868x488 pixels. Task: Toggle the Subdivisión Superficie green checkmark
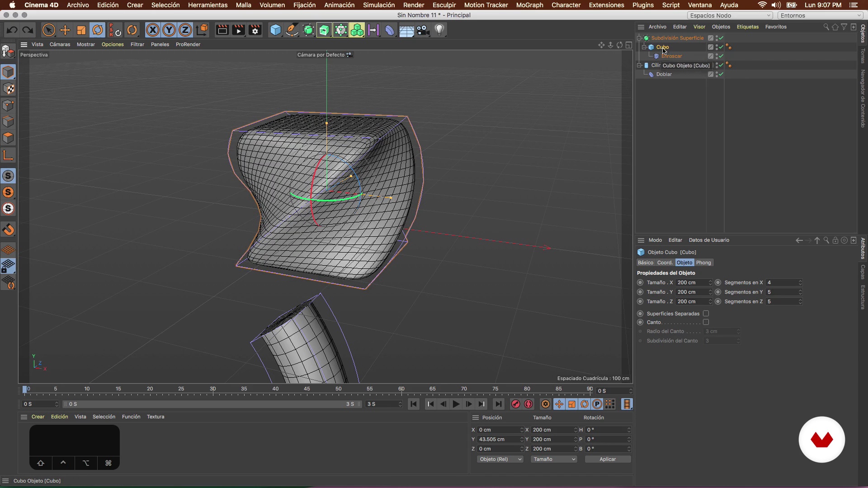point(721,38)
